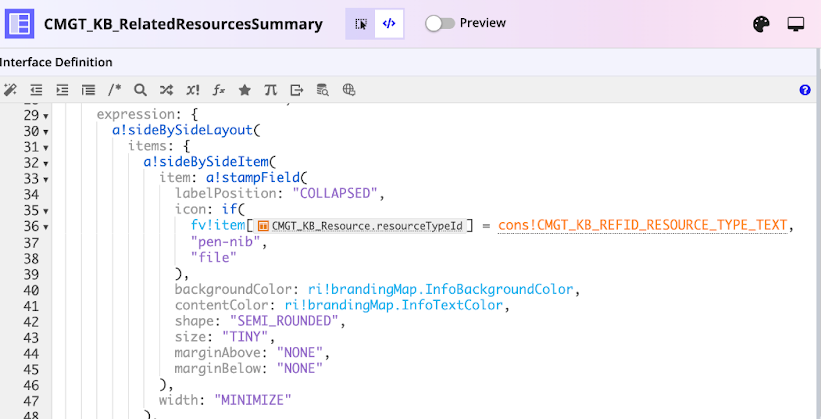Click the "COLLAPSED" string value
The height and width of the screenshot is (419, 821).
pos(335,194)
